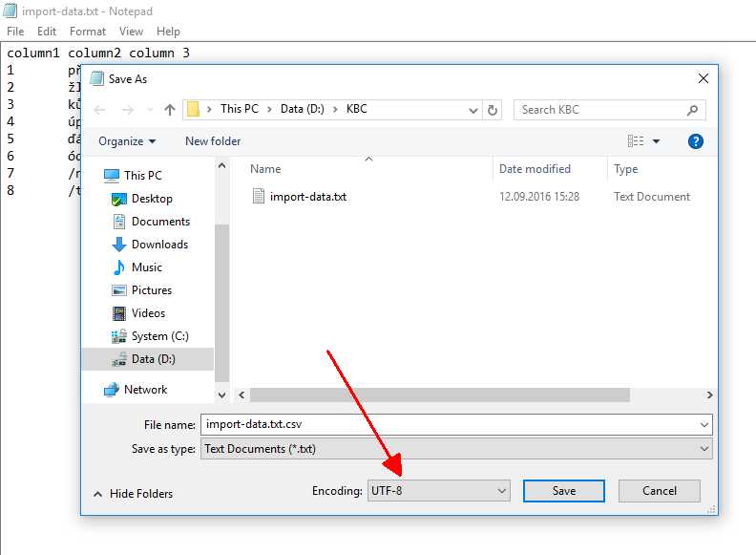Click the horizontal scrollbar in file list

440,395
